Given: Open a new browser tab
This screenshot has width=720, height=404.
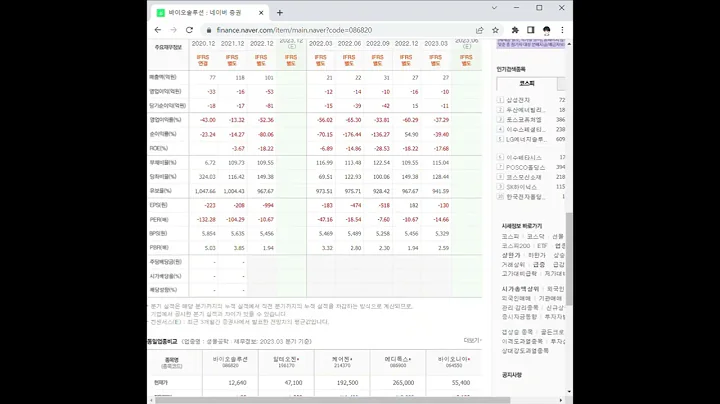Looking at the screenshot, I should click(x=280, y=13).
